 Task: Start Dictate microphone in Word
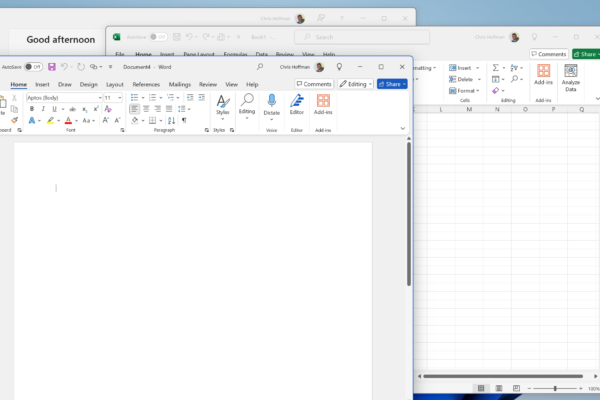[x=272, y=105]
